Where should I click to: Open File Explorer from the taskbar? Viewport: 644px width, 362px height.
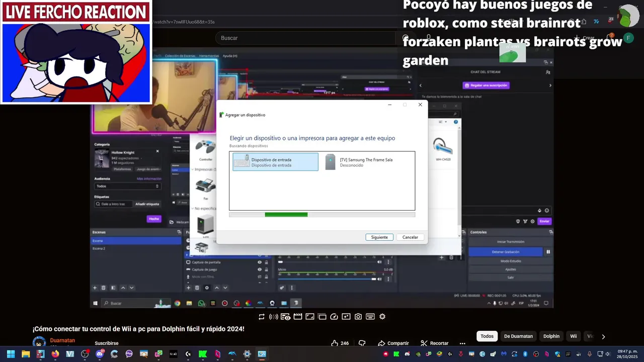click(x=26, y=354)
